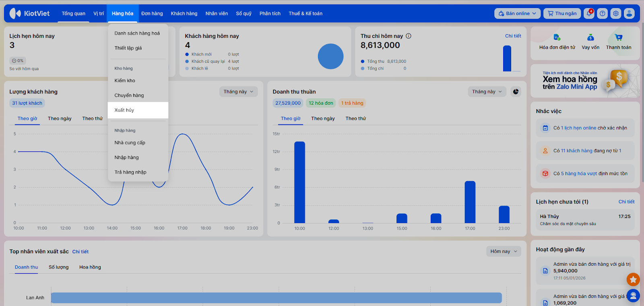Open the Sổ quỹ menu

[x=244, y=13]
